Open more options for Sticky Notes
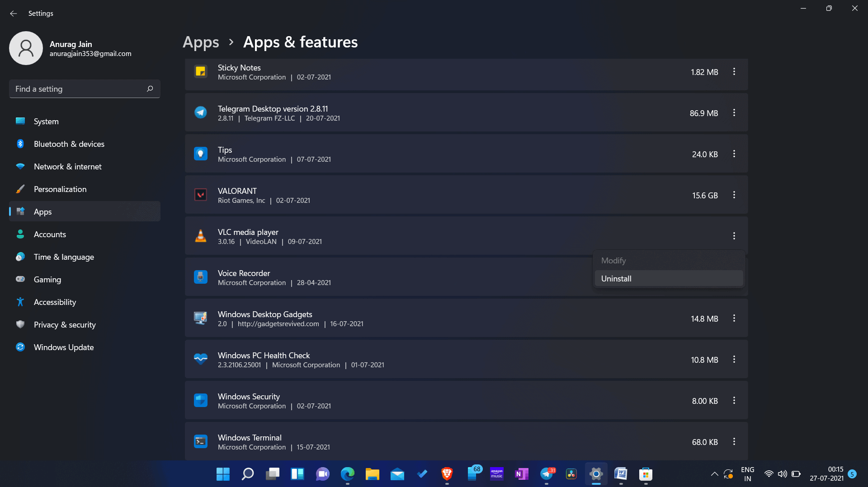 point(734,72)
